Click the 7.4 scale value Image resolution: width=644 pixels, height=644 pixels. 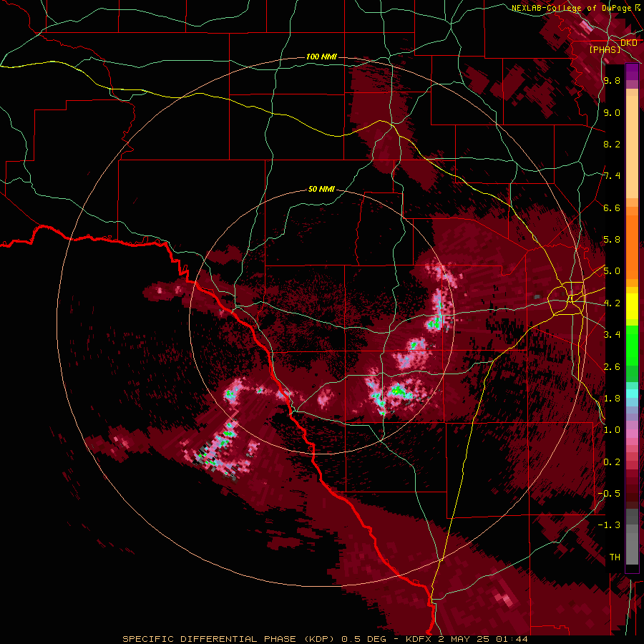point(612,176)
